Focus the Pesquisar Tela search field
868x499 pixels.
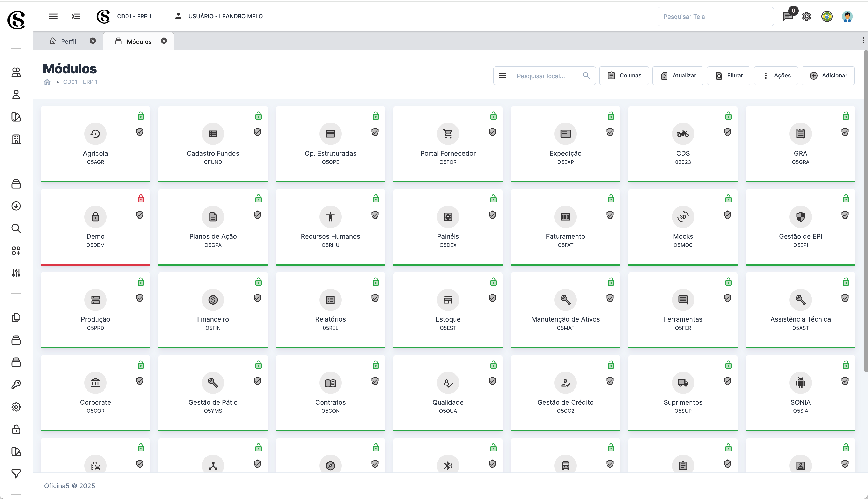(x=715, y=17)
